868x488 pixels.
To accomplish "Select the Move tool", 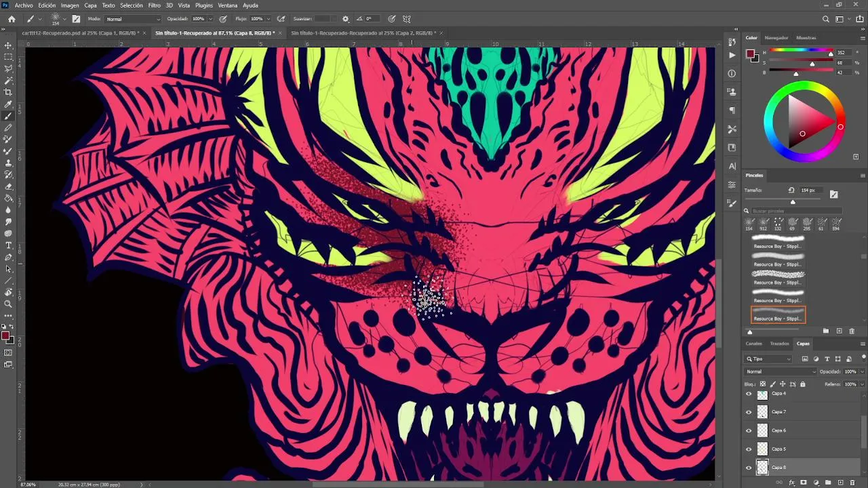I will click(x=8, y=45).
